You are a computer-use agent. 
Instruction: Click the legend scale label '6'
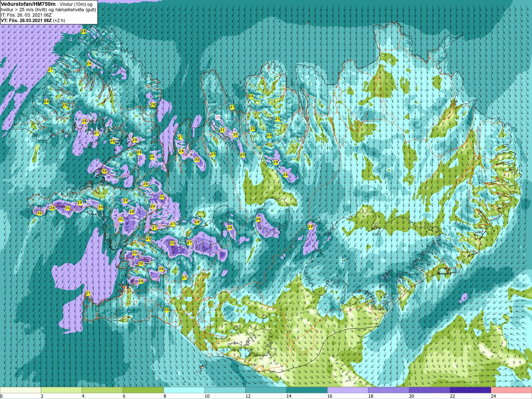click(x=124, y=396)
